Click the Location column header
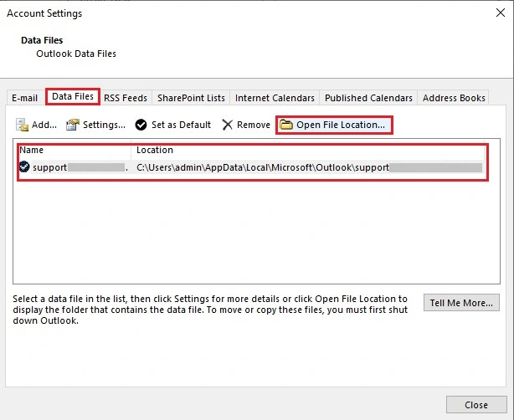The width and height of the screenshot is (514, 420). pyautogui.click(x=155, y=151)
